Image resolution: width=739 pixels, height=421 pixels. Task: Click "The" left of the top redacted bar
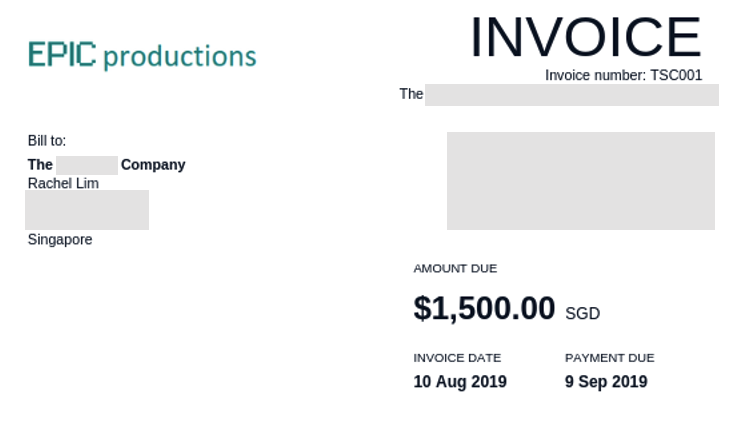(x=411, y=94)
